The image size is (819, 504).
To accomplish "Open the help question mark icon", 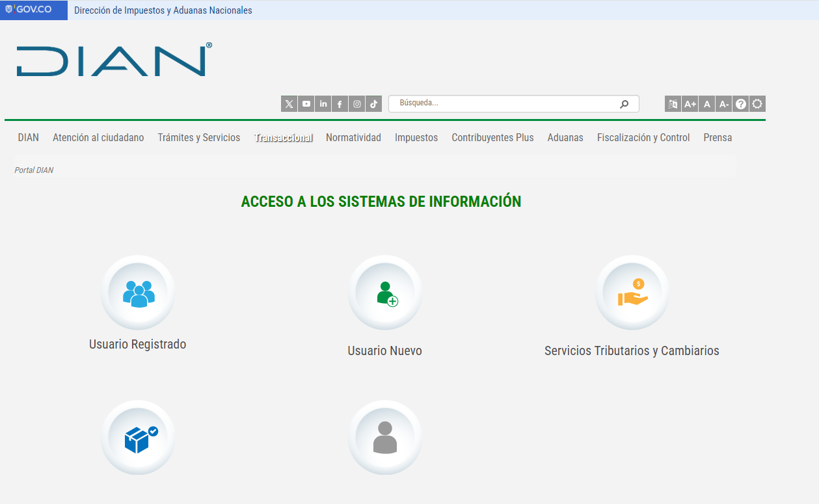I will click(x=740, y=104).
